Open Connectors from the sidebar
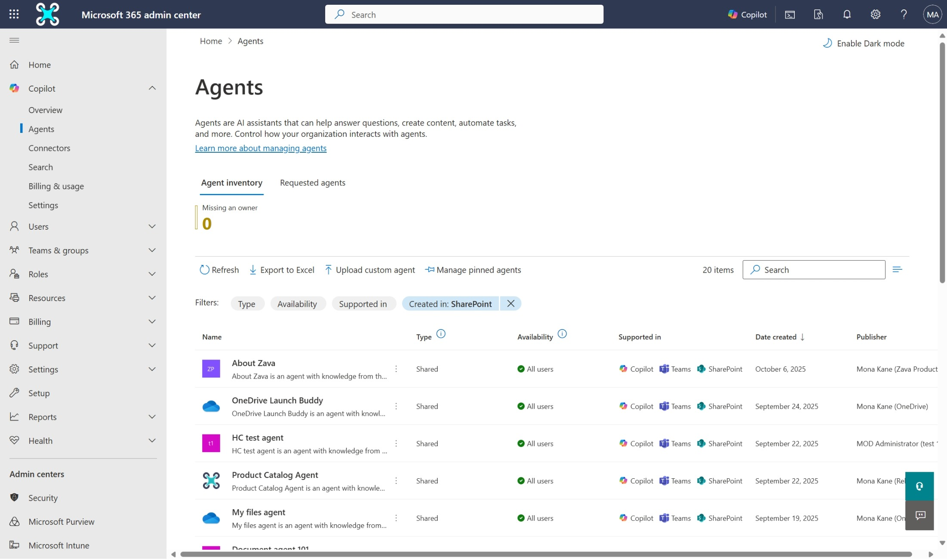The height and width of the screenshot is (560, 947). (x=49, y=148)
